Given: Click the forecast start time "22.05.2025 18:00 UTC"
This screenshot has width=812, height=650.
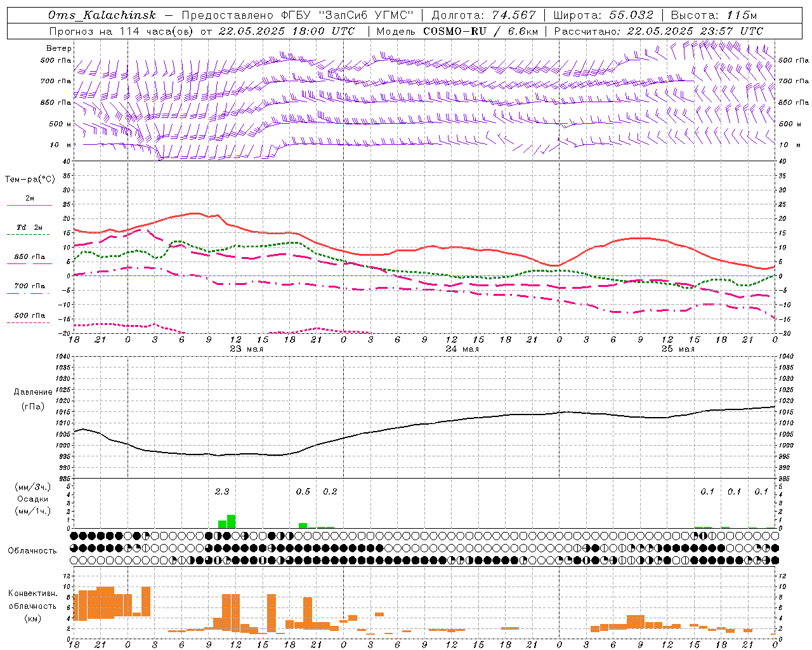Looking at the screenshot, I should (x=287, y=31).
